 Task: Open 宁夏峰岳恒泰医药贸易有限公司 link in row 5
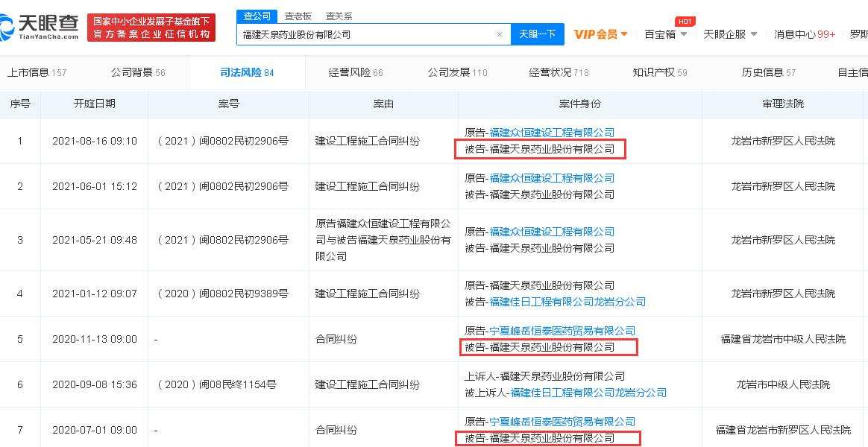pyautogui.click(x=562, y=331)
